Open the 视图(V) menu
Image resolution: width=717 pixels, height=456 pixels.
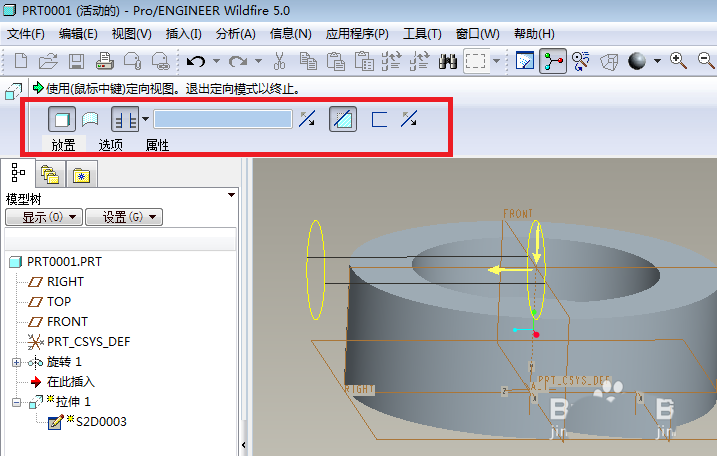(132, 33)
